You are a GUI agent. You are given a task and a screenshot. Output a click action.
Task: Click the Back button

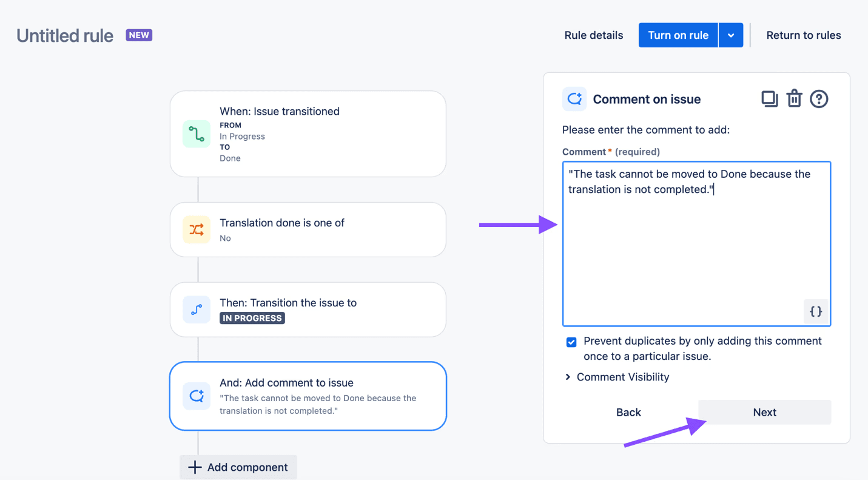(x=628, y=412)
